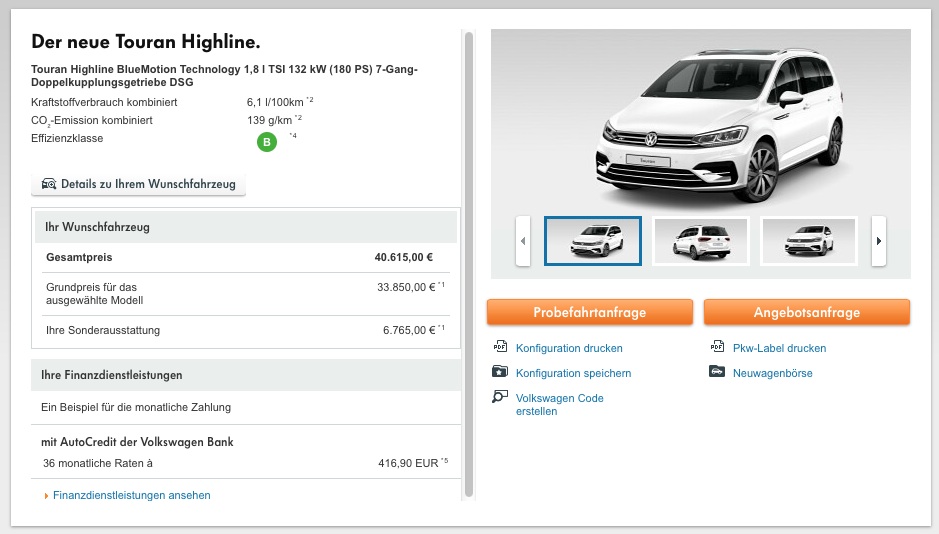Viewport: 939px width, 534px height.
Task: Click the Volkswagen Code erstellen link
Action: pyautogui.click(x=559, y=405)
